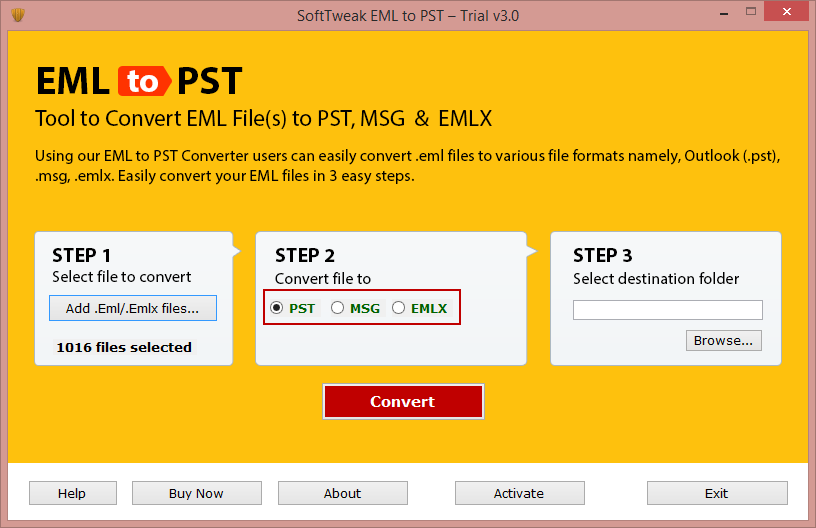Click the 'STEP 2' heading text
The height and width of the screenshot is (528, 816).
(305, 255)
